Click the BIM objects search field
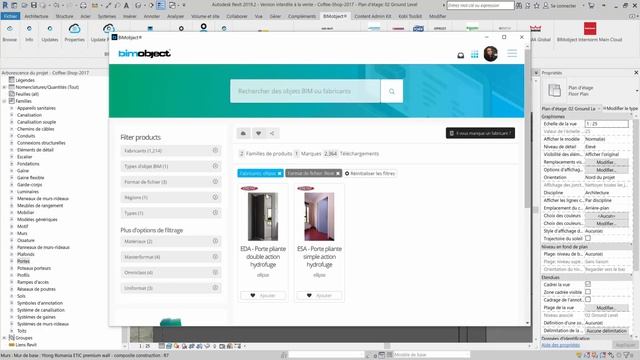 coord(305,91)
